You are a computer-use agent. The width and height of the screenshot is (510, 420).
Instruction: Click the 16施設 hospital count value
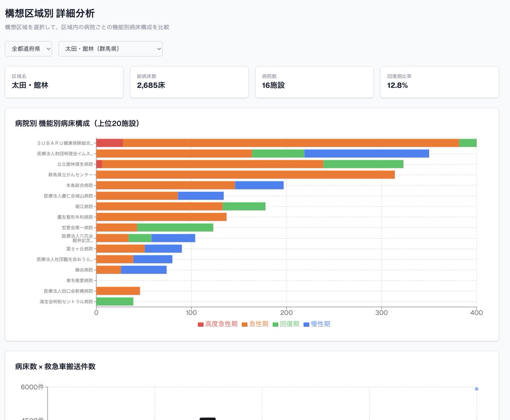click(273, 85)
